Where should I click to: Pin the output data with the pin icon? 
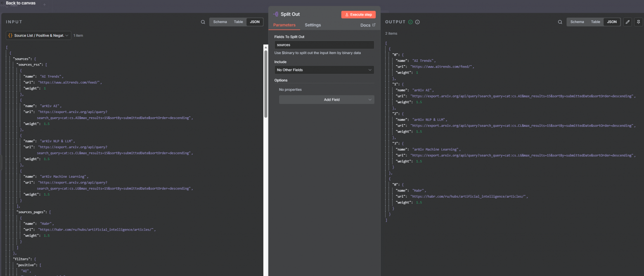pos(639,22)
